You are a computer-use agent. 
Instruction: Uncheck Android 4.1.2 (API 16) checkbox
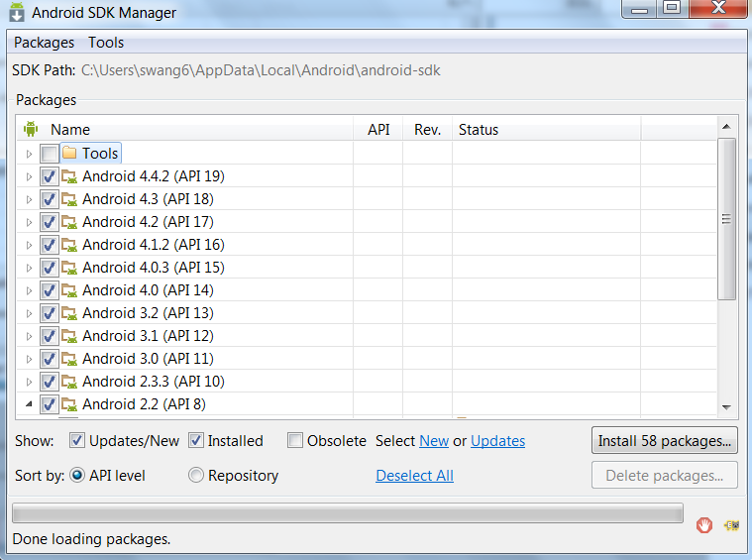pyautogui.click(x=49, y=245)
